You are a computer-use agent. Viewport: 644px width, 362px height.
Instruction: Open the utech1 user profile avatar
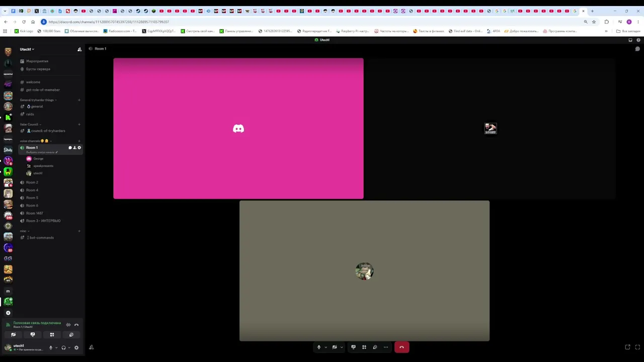(x=8, y=347)
